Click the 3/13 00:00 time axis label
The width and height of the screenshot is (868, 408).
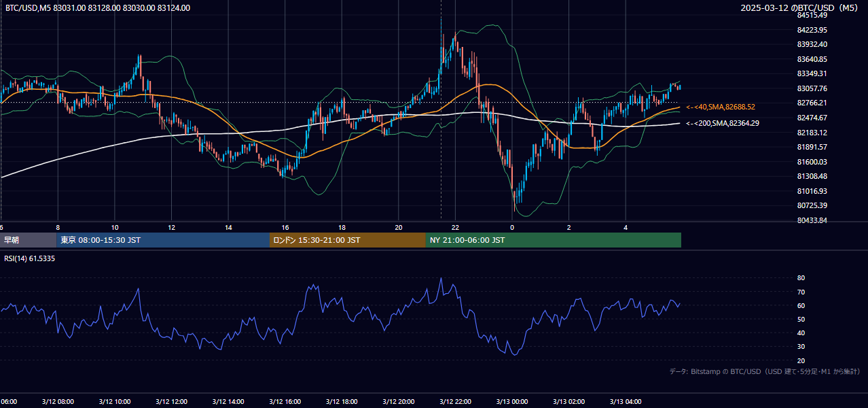(512, 402)
